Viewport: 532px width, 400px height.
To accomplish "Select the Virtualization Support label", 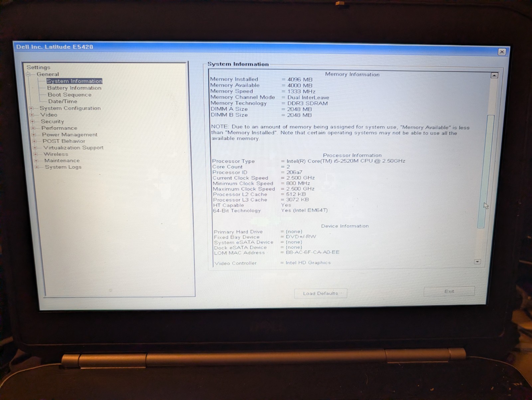I will (x=73, y=148).
